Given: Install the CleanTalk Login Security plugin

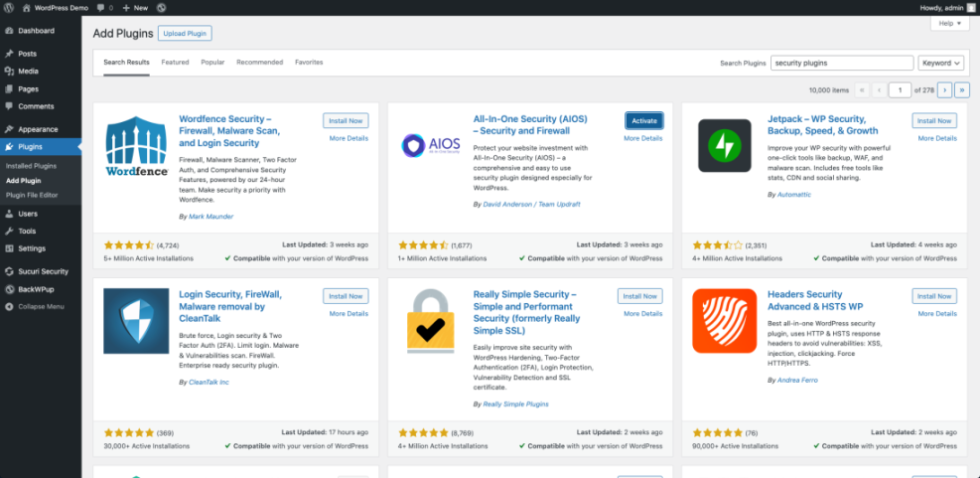Looking at the screenshot, I should pos(346,296).
